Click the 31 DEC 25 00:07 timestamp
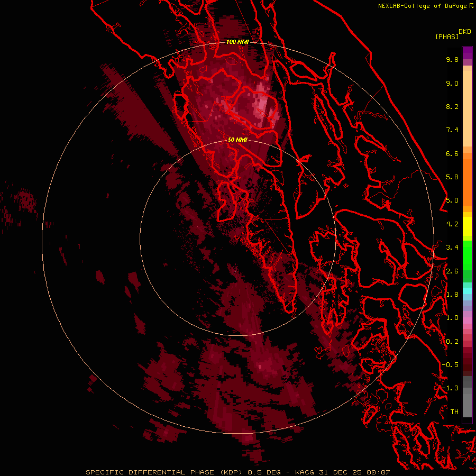Screen dimensions: 476x476 pos(354,472)
